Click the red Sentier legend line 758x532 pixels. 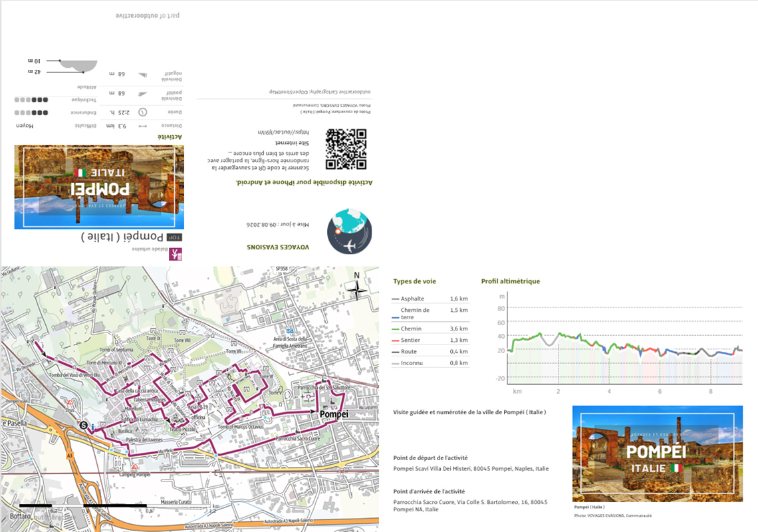tap(396, 340)
